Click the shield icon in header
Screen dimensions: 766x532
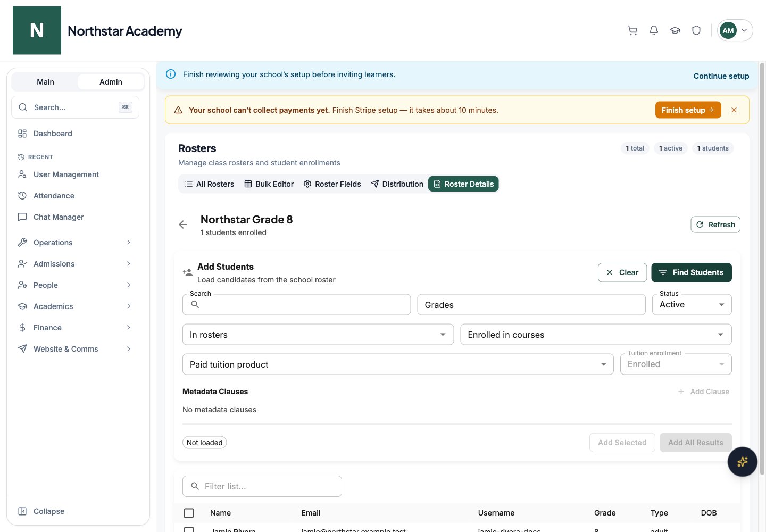696,30
